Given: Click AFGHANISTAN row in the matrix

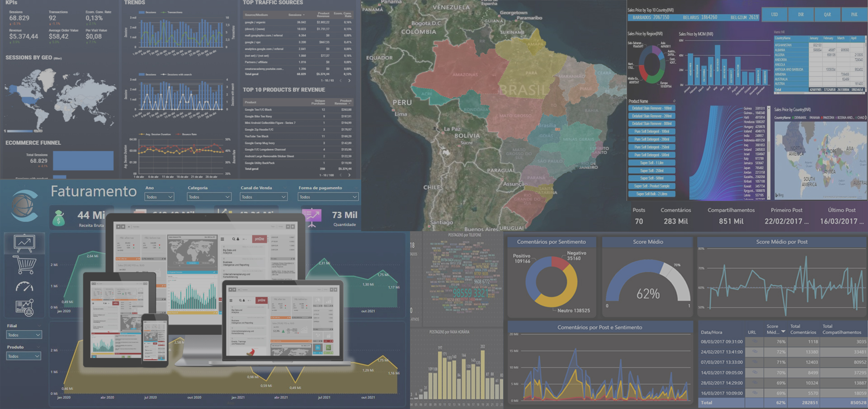Looking at the screenshot, I should [x=819, y=45].
